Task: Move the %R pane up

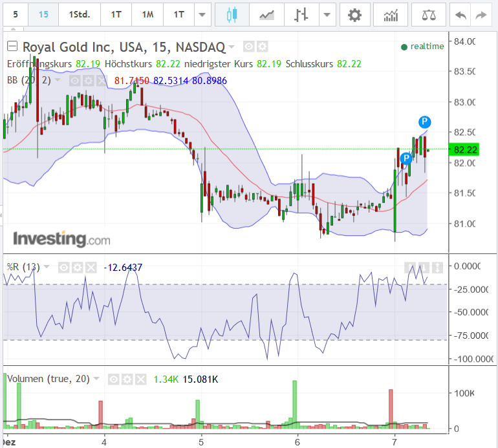Action: pyautogui.click(x=410, y=268)
